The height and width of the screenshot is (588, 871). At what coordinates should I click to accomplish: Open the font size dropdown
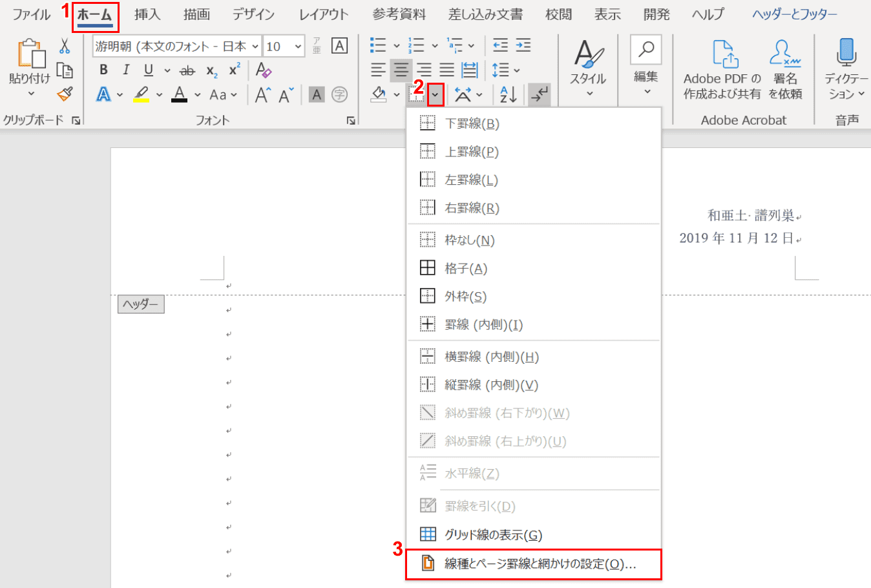click(298, 47)
